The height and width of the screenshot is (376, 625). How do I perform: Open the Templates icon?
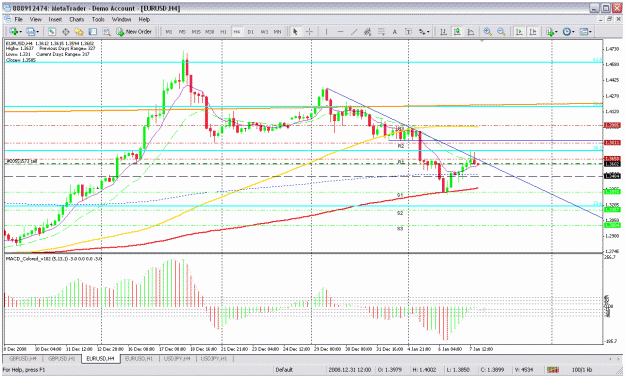pyautogui.click(x=584, y=31)
